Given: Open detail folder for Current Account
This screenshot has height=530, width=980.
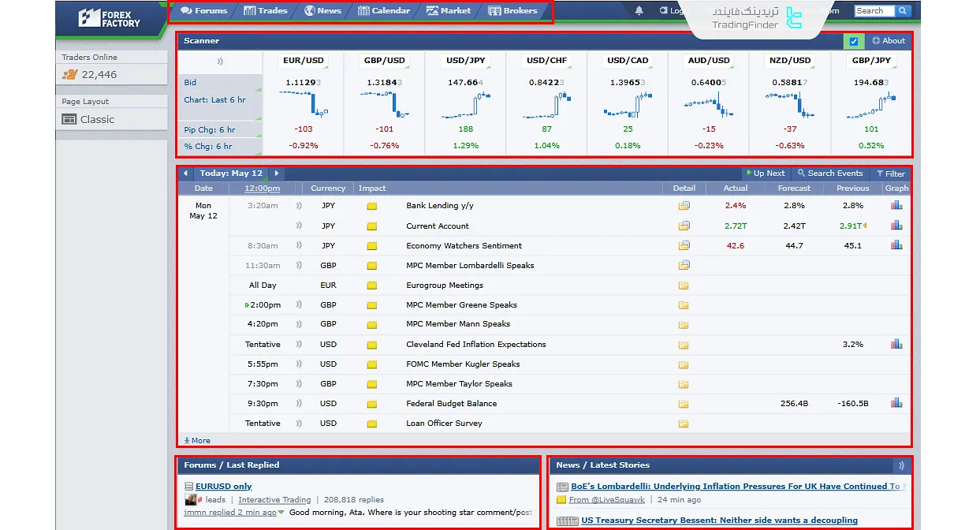Looking at the screenshot, I should tap(684, 226).
